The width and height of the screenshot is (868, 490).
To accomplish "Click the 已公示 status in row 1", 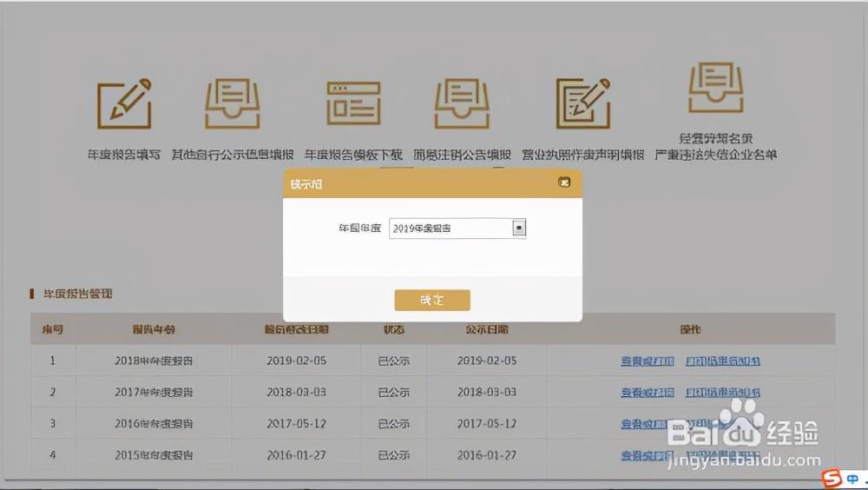I will click(x=393, y=361).
